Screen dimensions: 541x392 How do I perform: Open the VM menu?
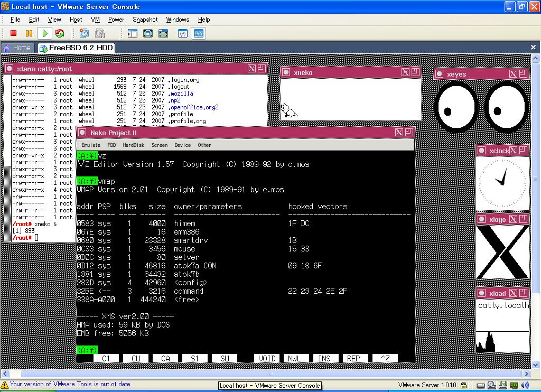tap(95, 20)
